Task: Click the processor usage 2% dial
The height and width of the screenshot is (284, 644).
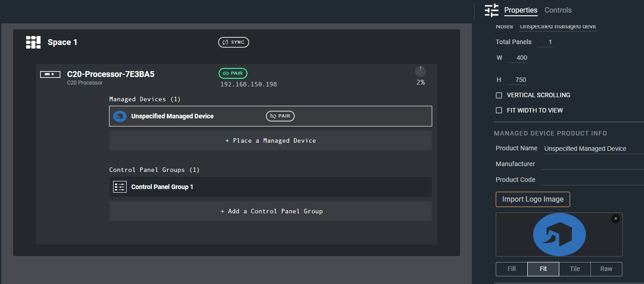Action: [x=420, y=72]
